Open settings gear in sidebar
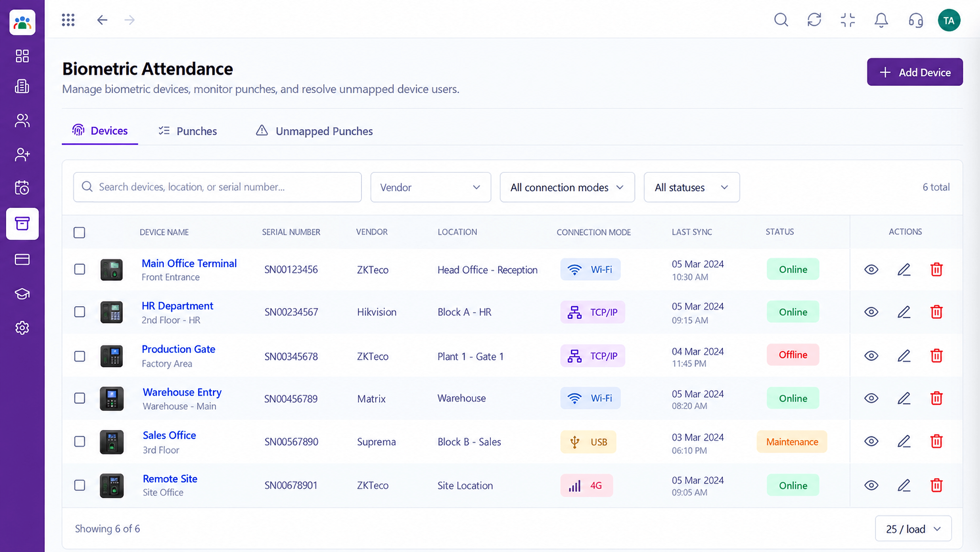The image size is (980, 552). click(22, 328)
